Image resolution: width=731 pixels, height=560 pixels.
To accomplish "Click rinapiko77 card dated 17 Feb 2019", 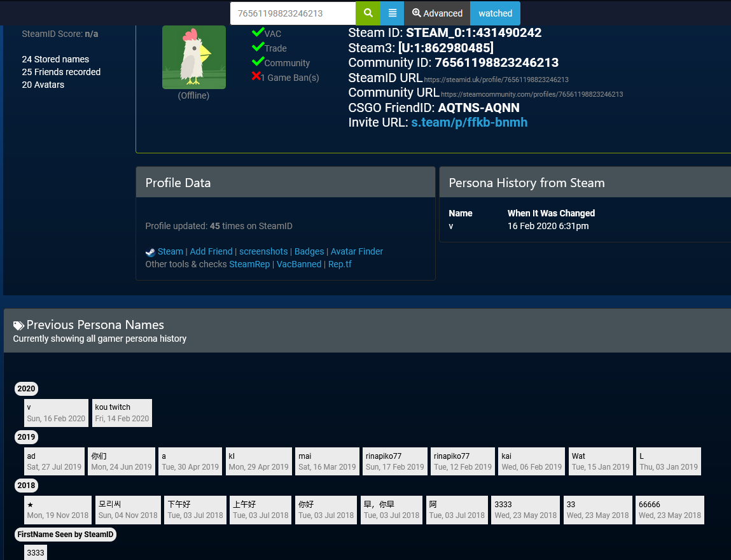I will [395, 461].
